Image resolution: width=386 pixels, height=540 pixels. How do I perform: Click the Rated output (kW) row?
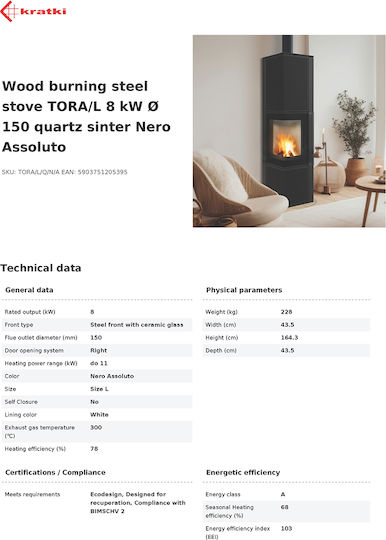point(97,312)
